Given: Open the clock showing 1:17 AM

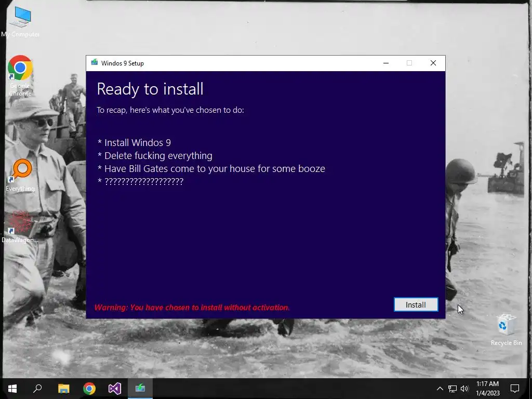Looking at the screenshot, I should (487, 389).
